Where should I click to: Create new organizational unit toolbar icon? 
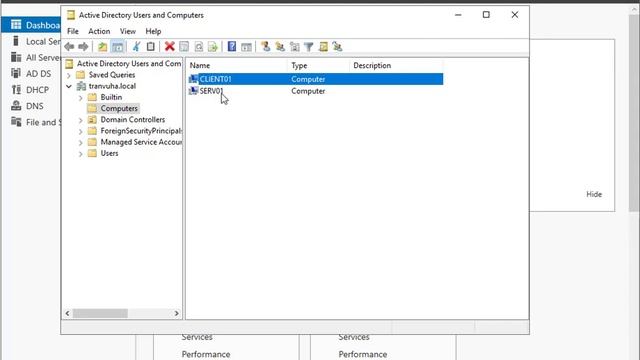click(x=294, y=47)
